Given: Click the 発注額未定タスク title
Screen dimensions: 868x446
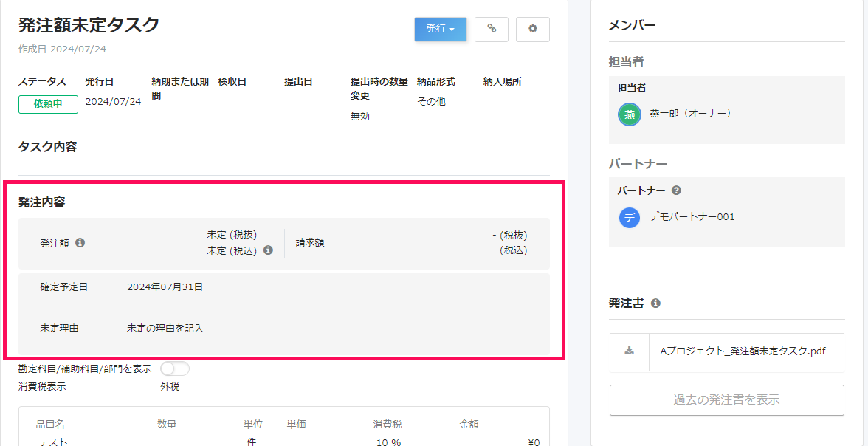Looking at the screenshot, I should click(x=89, y=24).
